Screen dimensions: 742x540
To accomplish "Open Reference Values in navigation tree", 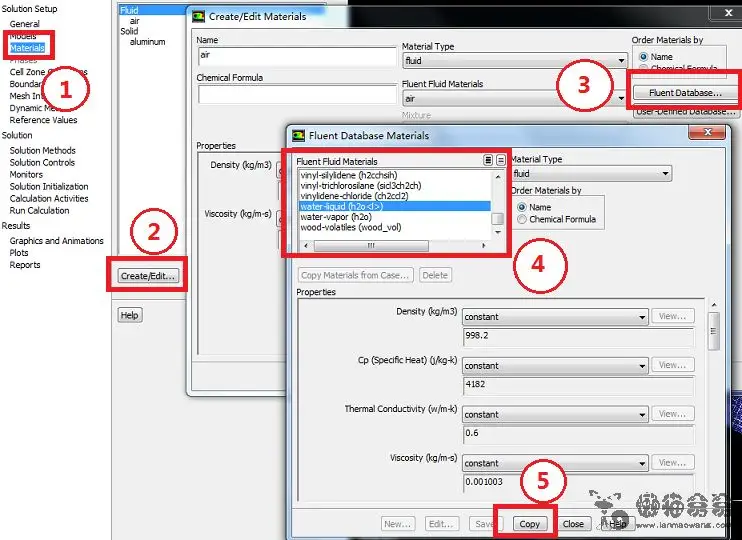I will 44,120.
